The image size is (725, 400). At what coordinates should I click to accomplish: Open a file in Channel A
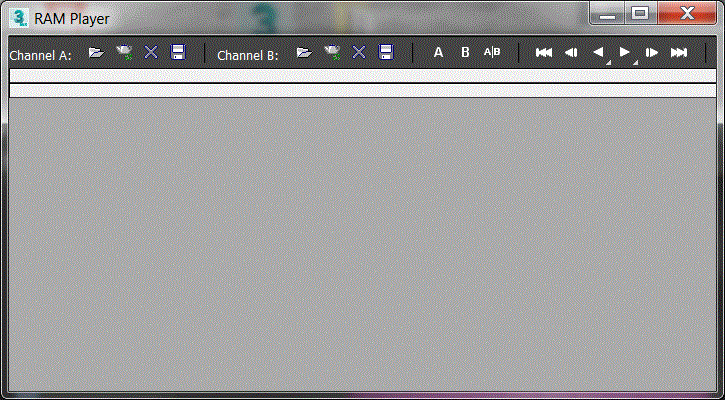click(x=96, y=52)
